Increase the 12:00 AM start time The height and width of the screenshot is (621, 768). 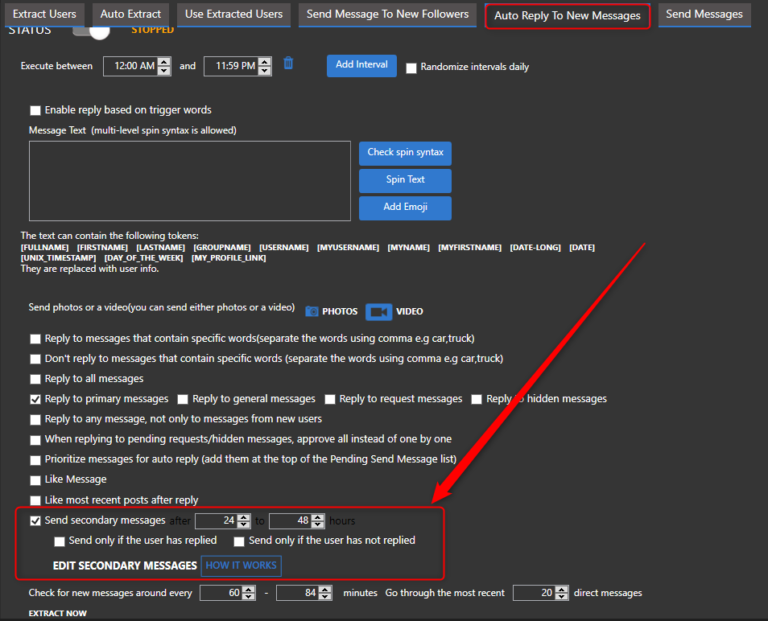165,62
